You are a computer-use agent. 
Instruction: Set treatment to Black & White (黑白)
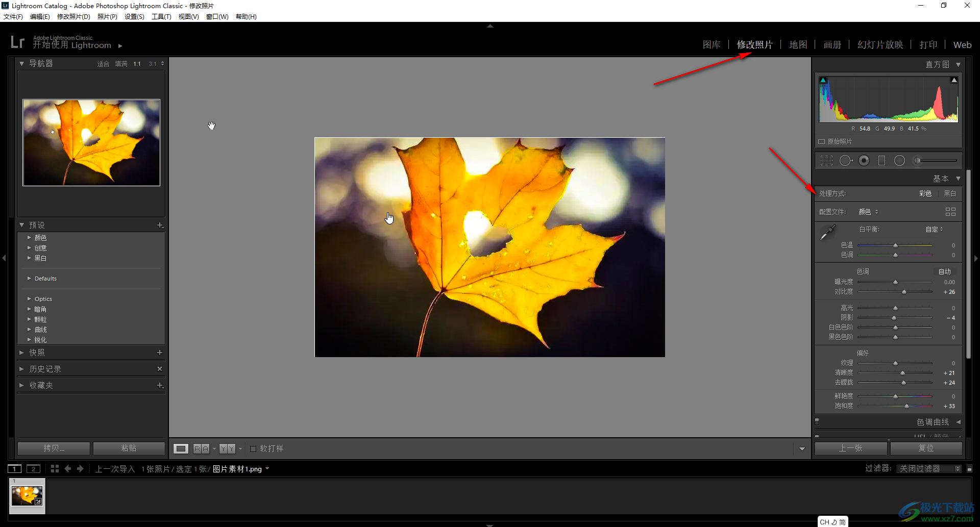(x=950, y=193)
